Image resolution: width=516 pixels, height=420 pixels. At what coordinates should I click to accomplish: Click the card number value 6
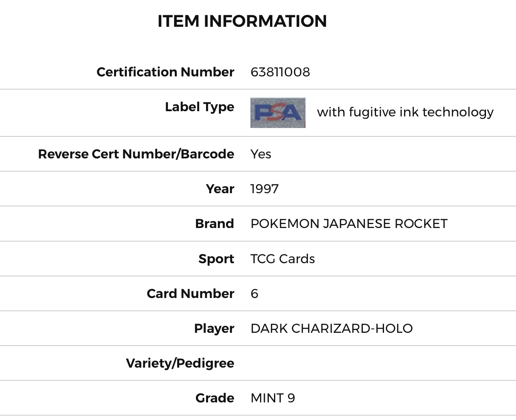click(x=254, y=294)
